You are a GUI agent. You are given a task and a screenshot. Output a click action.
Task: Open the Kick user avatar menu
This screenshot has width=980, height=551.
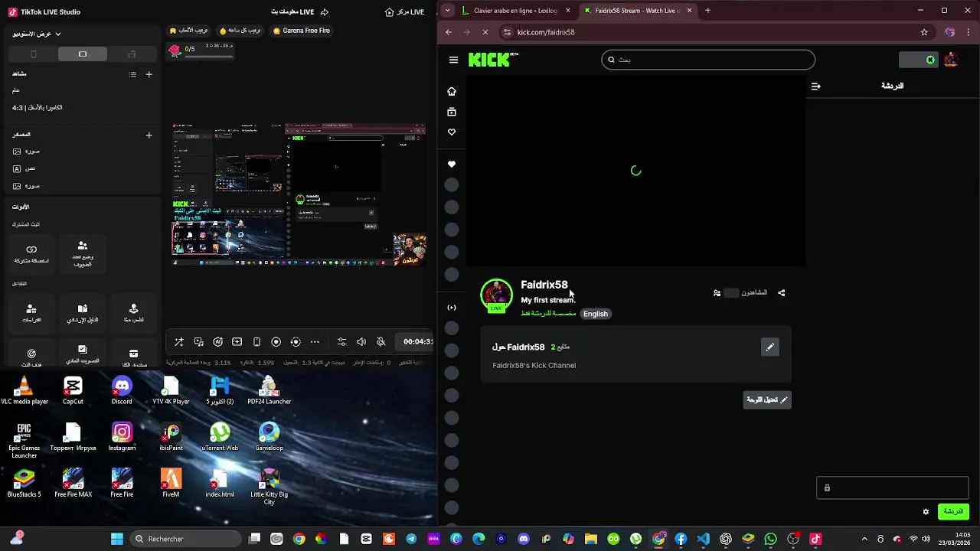[x=951, y=60]
